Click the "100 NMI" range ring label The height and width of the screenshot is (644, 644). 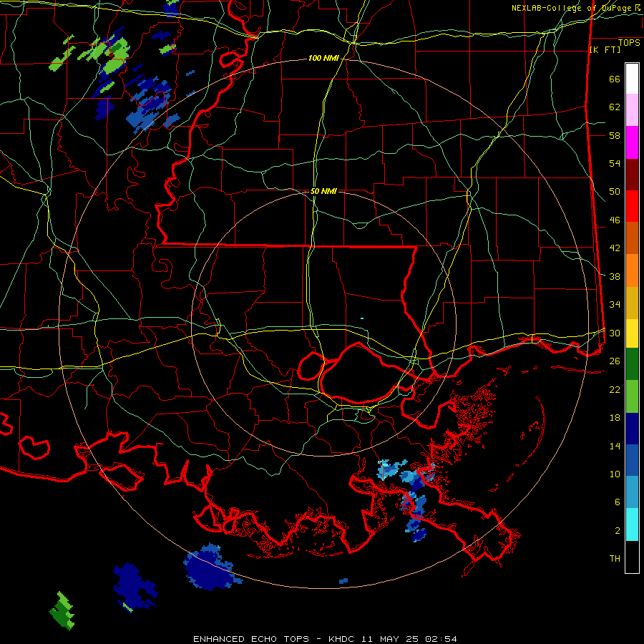323,59
